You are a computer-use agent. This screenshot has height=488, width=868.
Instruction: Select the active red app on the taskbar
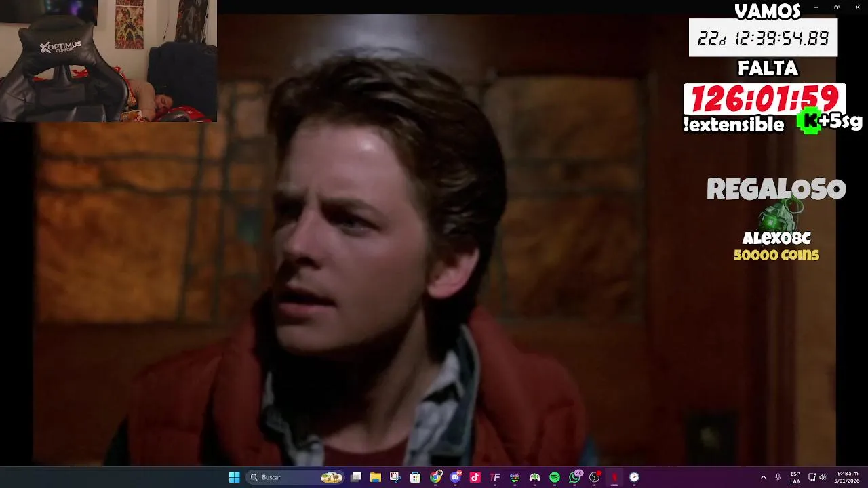tap(614, 477)
